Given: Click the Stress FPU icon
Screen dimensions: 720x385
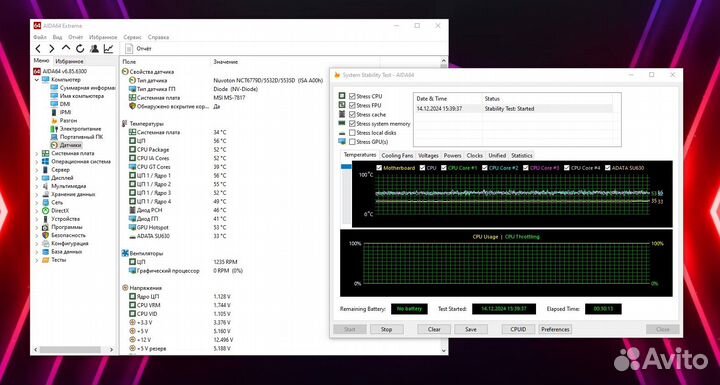Looking at the screenshot, I should point(342,105).
